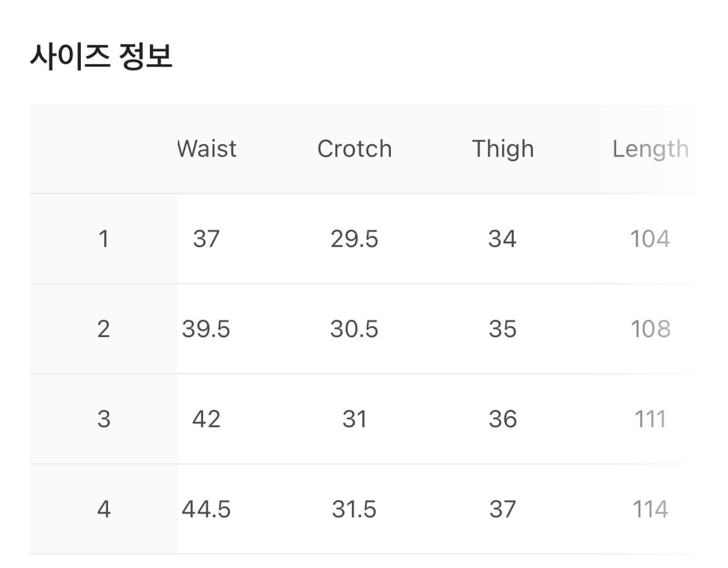Click waist value 39.5
The image size is (728, 568).
pyautogui.click(x=206, y=329)
